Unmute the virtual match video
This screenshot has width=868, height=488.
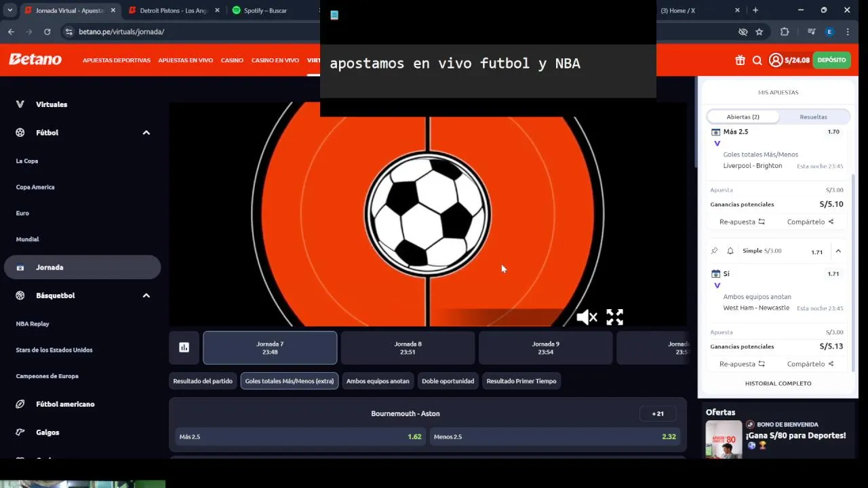(587, 317)
